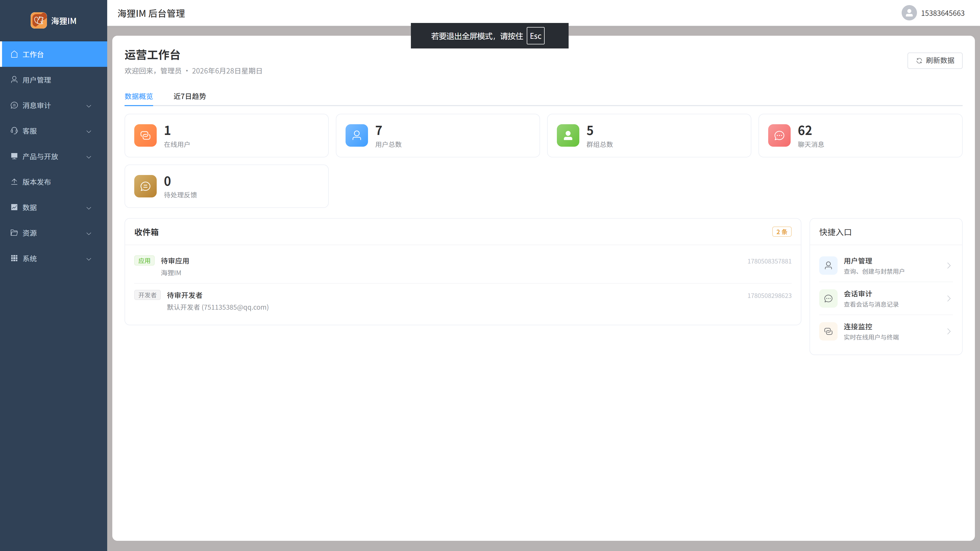980x551 pixels.
Task: Click the 默认开发者 email text
Action: click(x=218, y=307)
